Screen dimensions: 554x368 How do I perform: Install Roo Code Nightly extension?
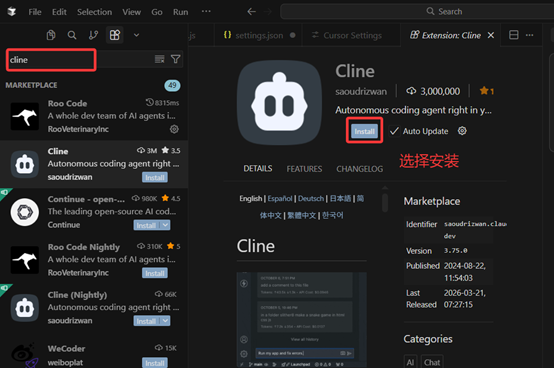coord(155,273)
